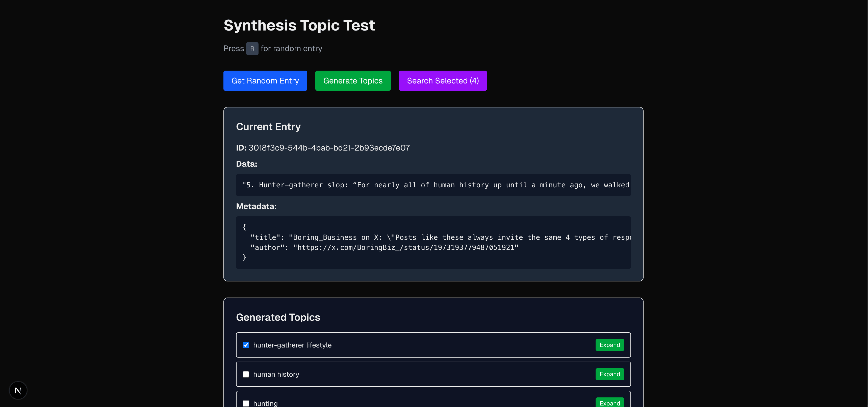Click the Next.js dev tools icon
Viewport: 868px width, 407px height.
click(x=18, y=390)
